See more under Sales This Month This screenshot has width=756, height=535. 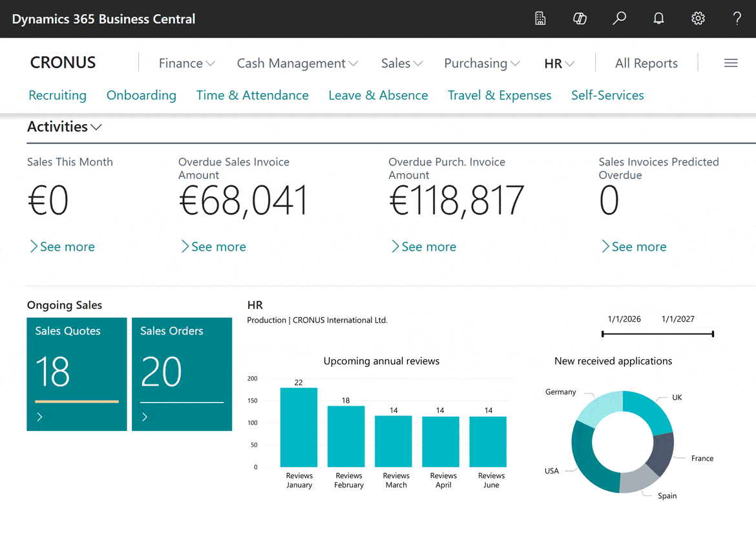click(x=62, y=247)
